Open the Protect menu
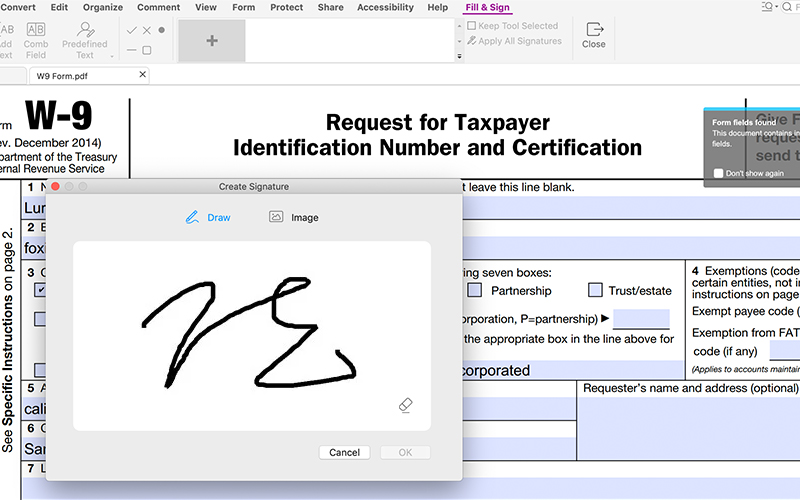This screenshot has width=800, height=500. coord(286,7)
